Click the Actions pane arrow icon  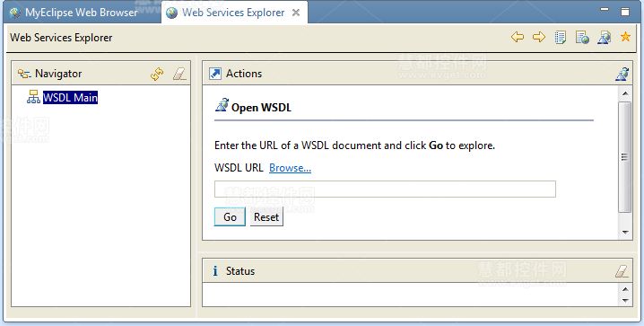[215, 74]
